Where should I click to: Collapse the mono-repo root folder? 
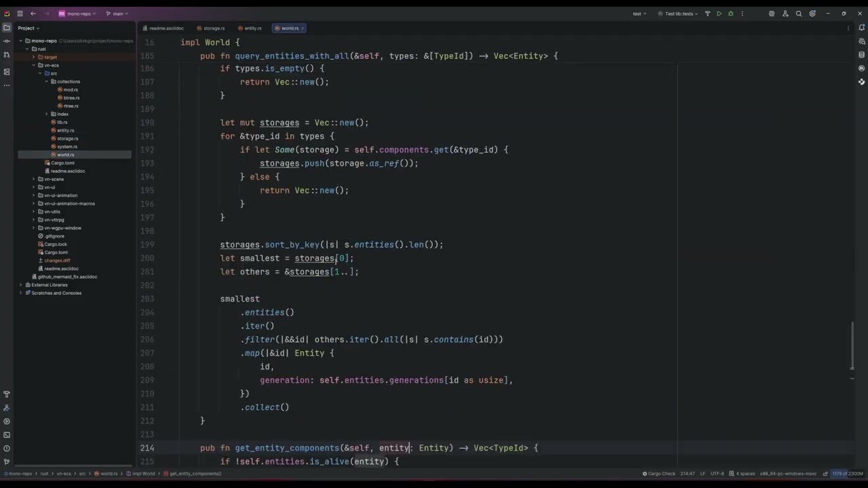[x=21, y=41]
